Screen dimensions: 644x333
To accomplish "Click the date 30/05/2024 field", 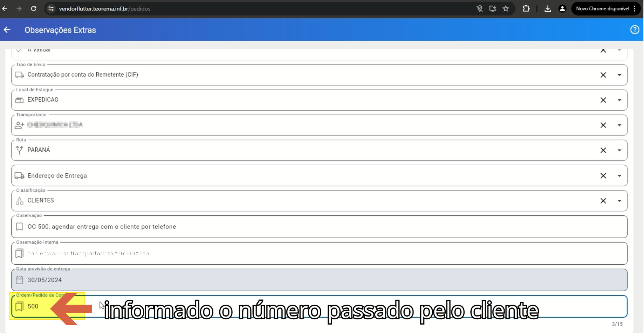I will pos(319,280).
